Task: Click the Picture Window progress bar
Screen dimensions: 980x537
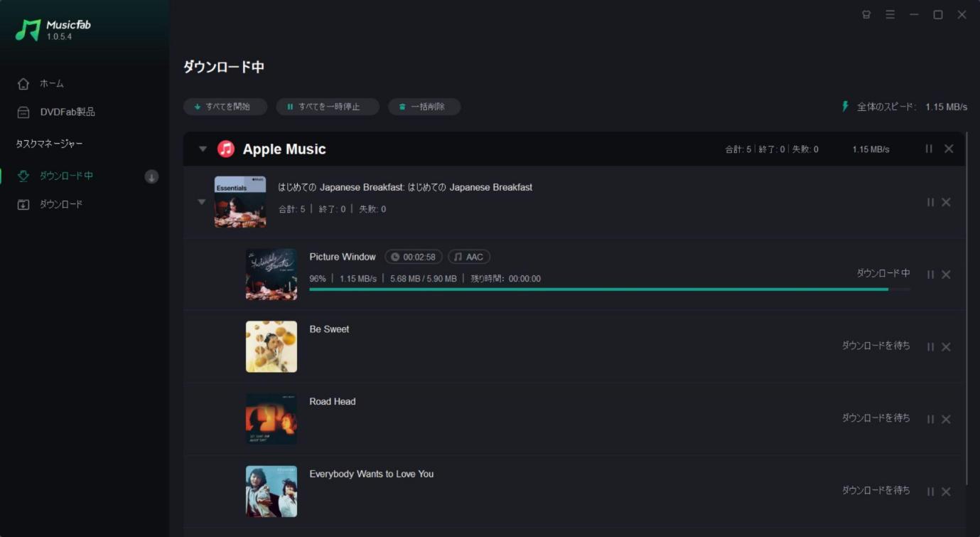Action: click(610, 289)
